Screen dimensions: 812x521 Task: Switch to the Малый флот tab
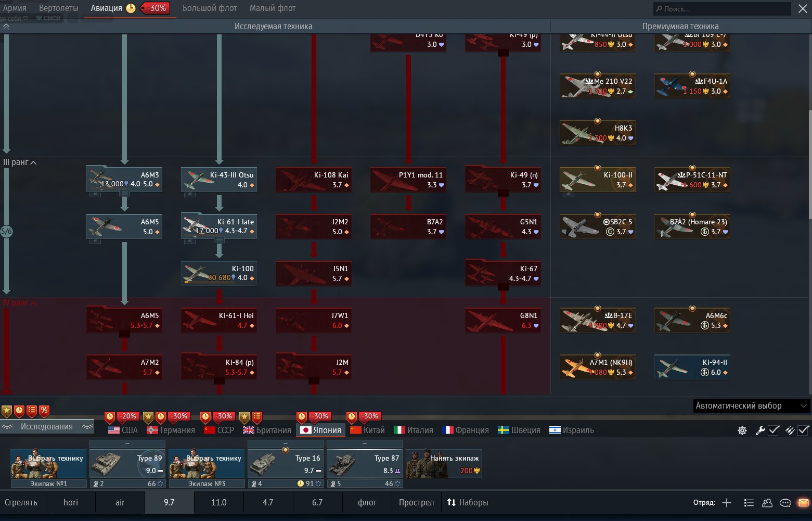[x=273, y=8]
